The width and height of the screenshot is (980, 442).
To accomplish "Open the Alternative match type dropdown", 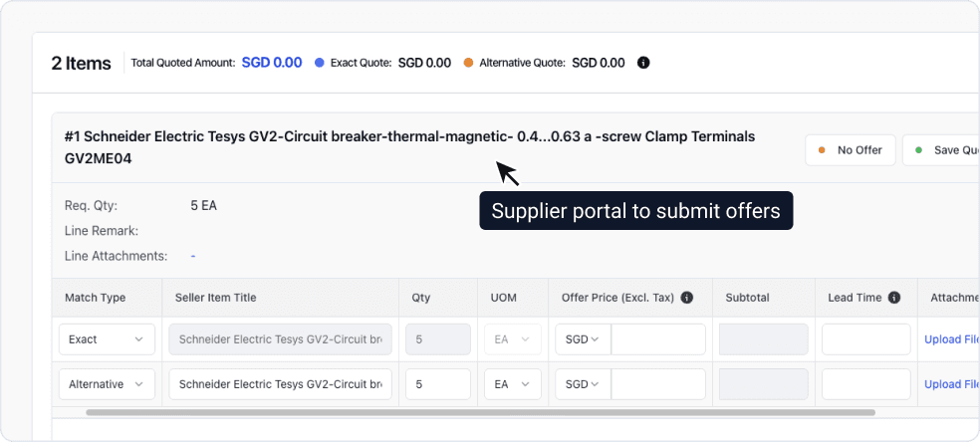I will click(107, 384).
